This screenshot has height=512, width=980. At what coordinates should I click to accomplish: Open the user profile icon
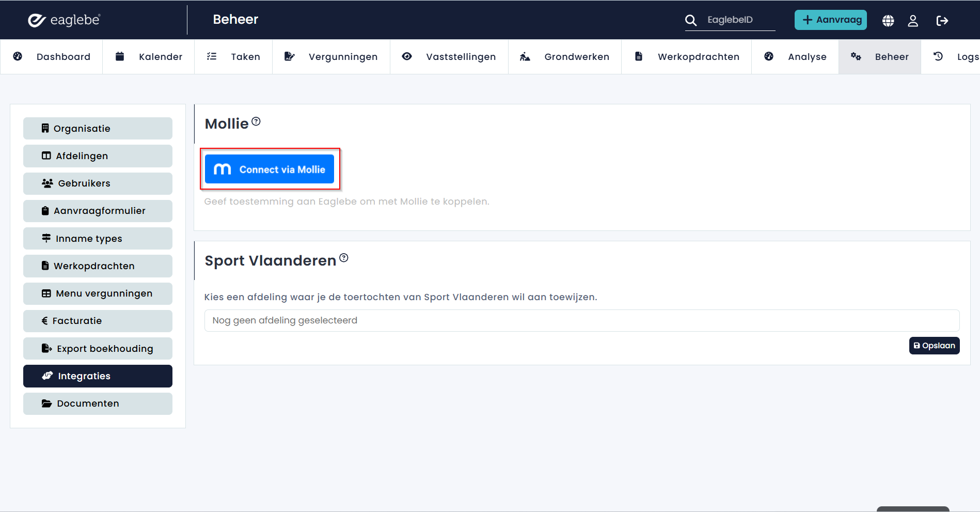coord(913,21)
